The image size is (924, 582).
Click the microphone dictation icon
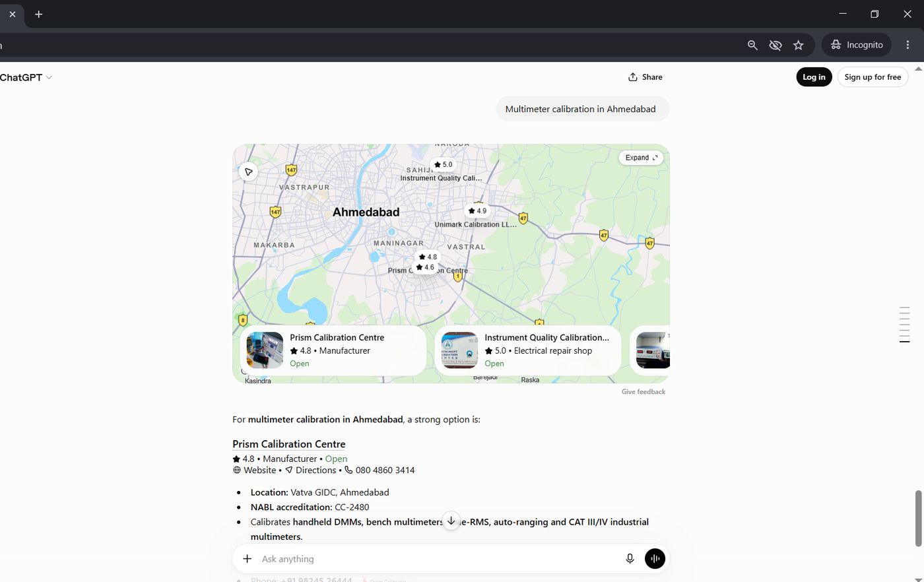click(x=630, y=559)
